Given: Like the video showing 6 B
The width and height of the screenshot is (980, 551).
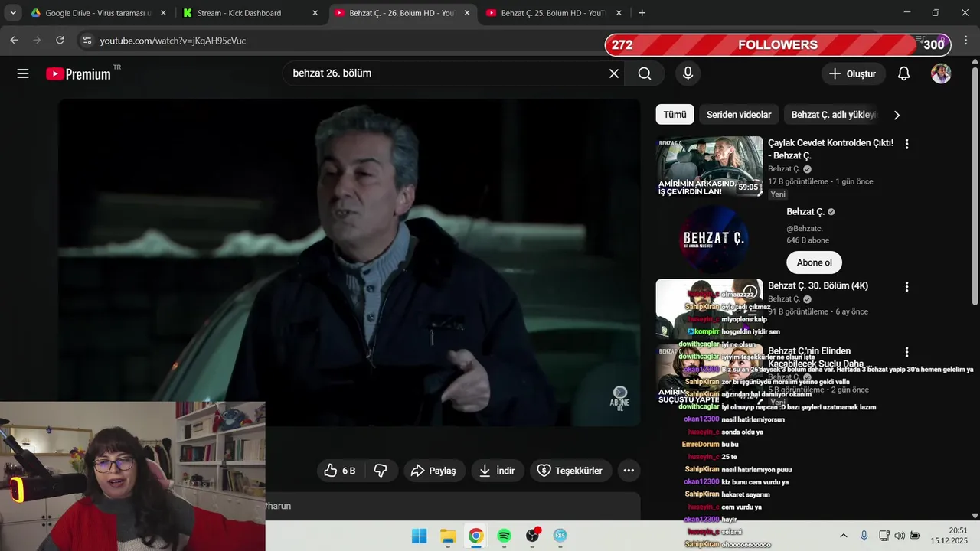Looking at the screenshot, I should pyautogui.click(x=339, y=471).
